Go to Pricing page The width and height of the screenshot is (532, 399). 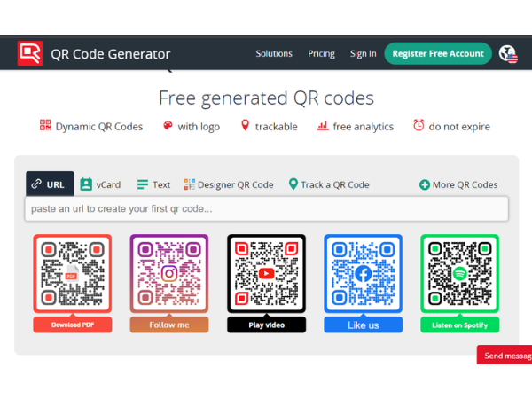tap(321, 53)
